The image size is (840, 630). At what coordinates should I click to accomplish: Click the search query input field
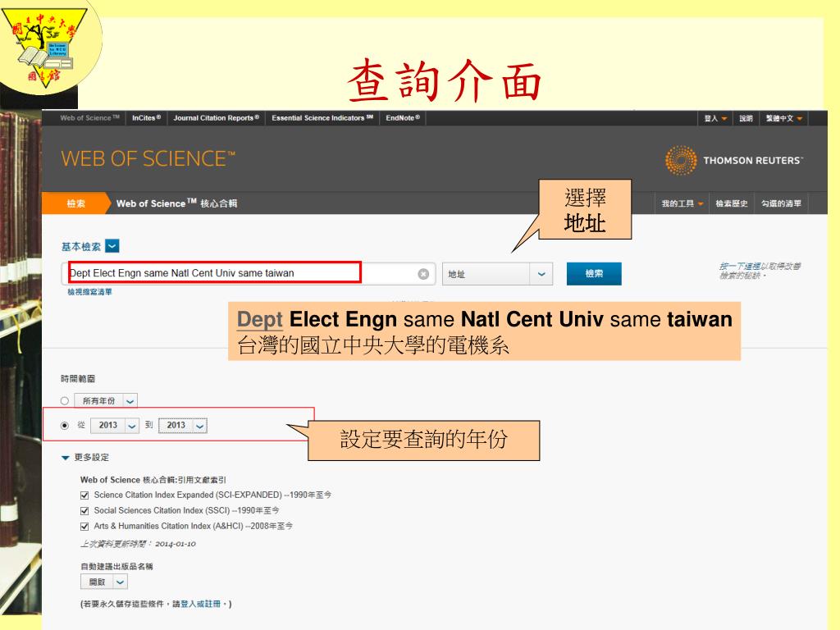point(248,274)
